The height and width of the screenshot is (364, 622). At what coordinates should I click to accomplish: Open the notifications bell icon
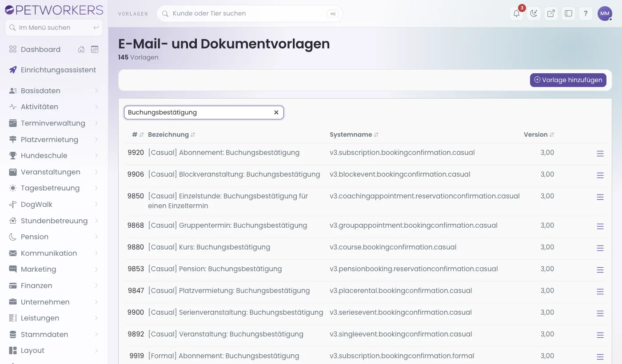516,13
